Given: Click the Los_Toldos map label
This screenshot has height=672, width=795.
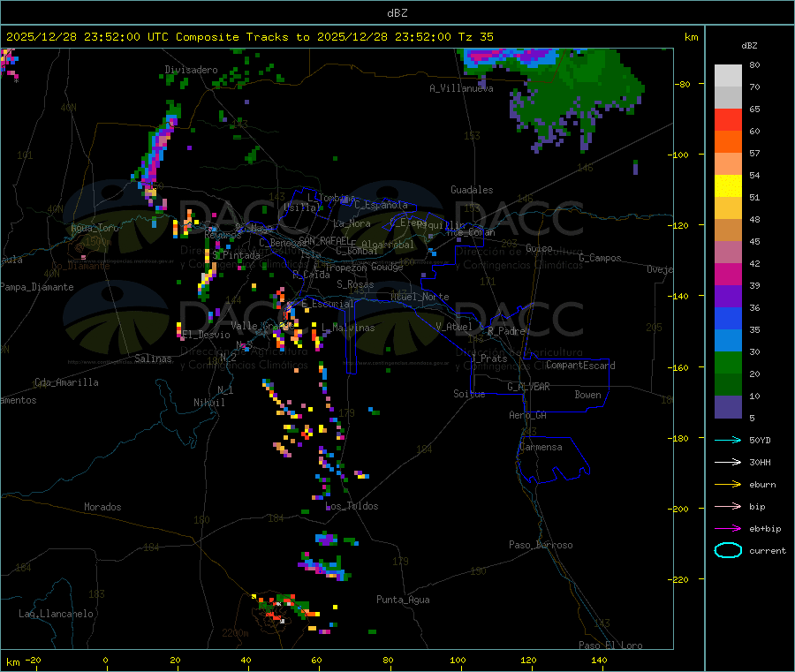Looking at the screenshot, I should coord(352,506).
